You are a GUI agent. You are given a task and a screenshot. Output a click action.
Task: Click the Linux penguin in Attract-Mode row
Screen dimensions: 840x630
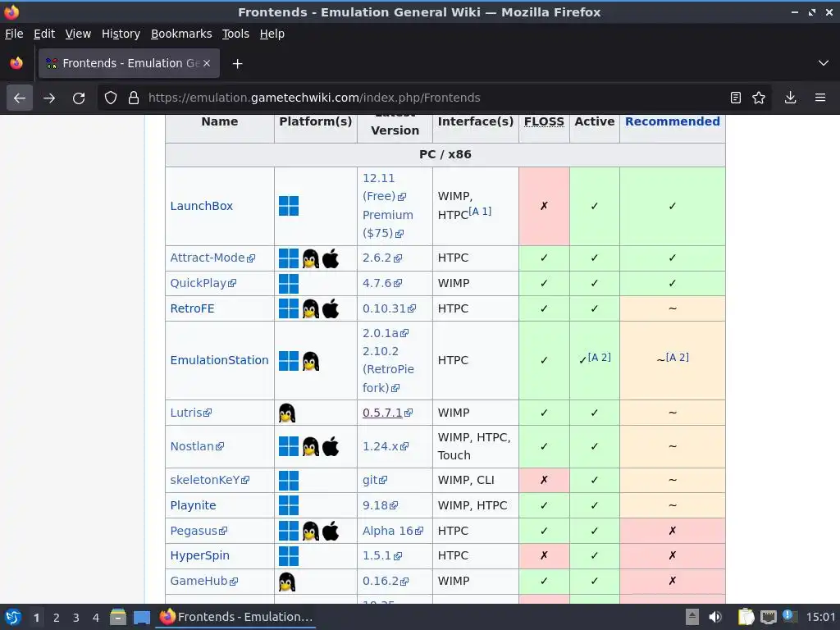(x=311, y=258)
